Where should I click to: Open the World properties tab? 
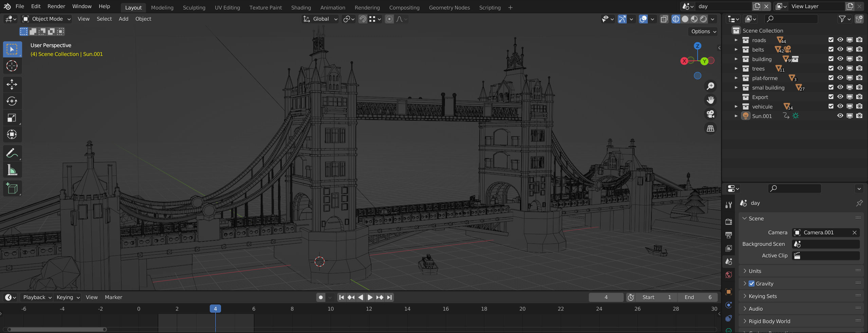point(728,275)
